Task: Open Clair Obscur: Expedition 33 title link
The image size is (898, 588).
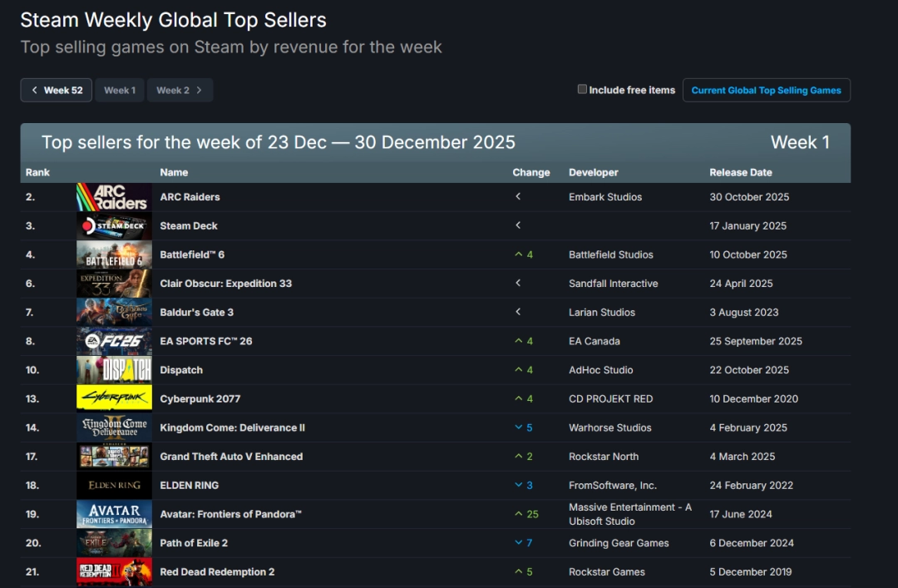Action: click(x=225, y=284)
